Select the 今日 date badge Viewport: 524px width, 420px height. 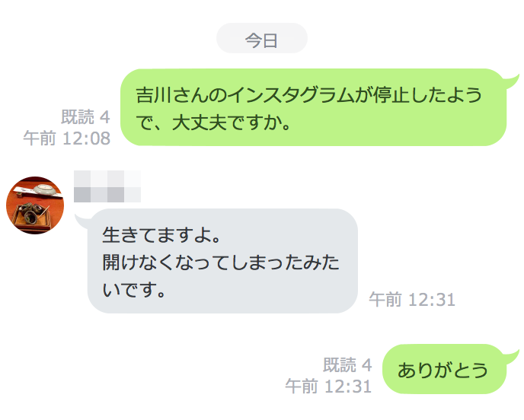point(262,38)
